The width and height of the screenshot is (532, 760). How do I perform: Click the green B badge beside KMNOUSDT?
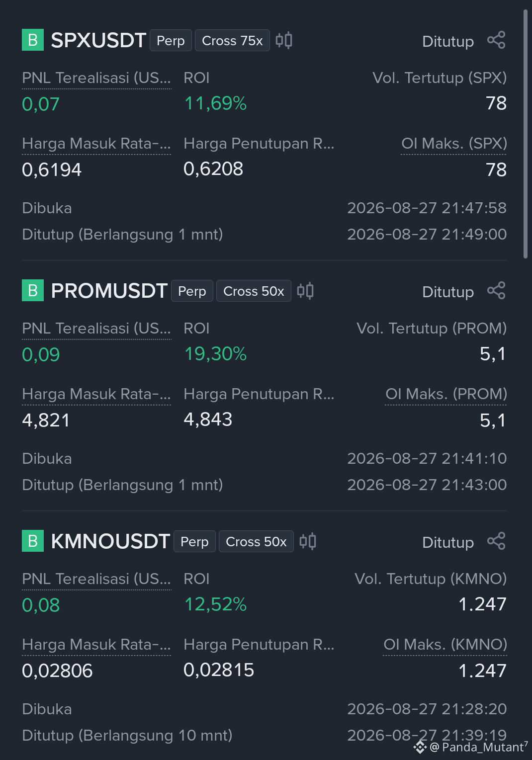click(33, 541)
